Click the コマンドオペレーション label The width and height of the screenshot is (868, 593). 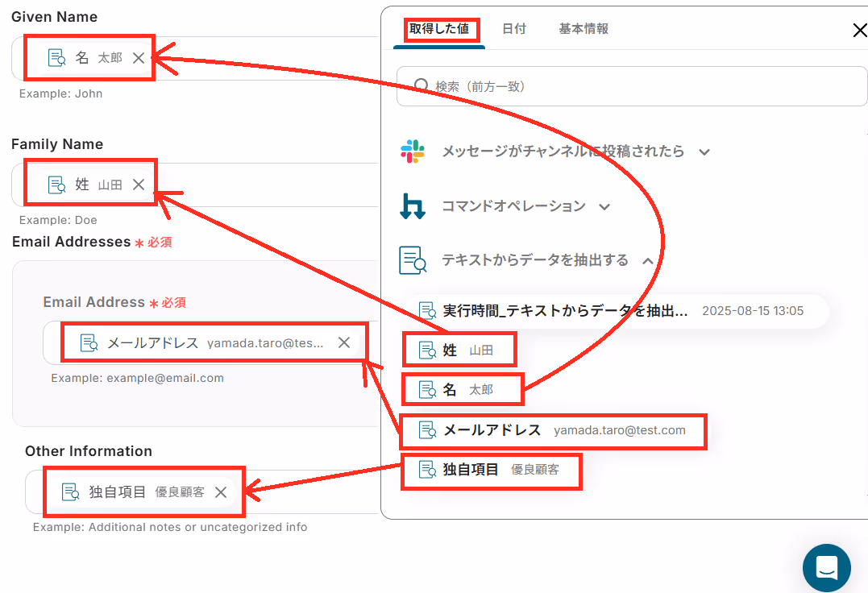tap(513, 206)
